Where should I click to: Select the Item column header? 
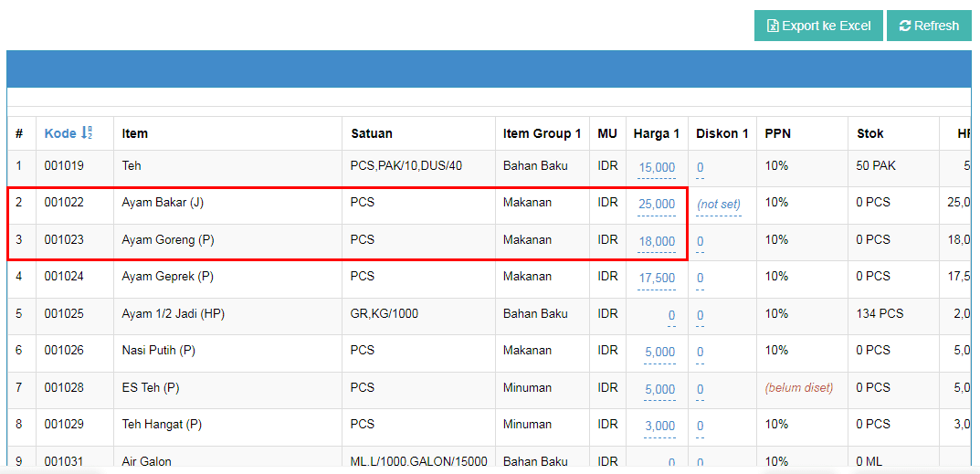(x=135, y=133)
